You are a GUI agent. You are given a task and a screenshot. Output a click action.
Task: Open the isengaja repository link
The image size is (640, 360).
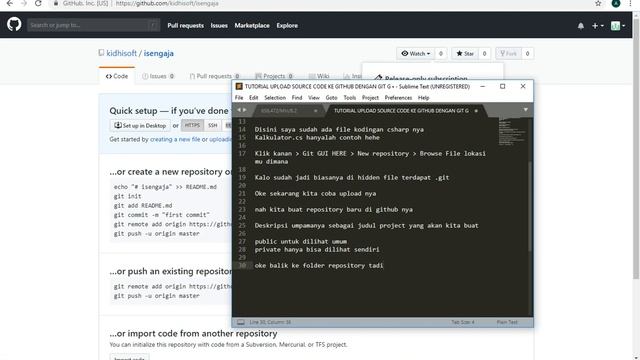click(x=158, y=53)
